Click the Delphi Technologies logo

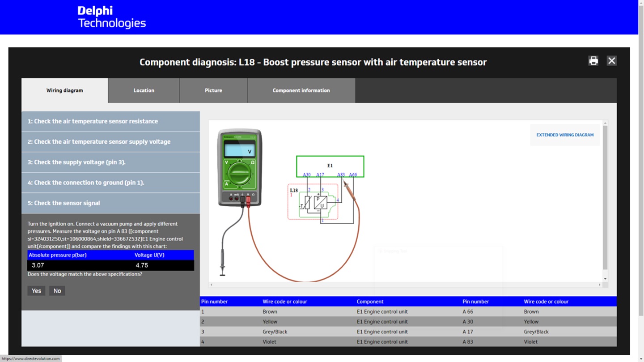click(x=111, y=17)
